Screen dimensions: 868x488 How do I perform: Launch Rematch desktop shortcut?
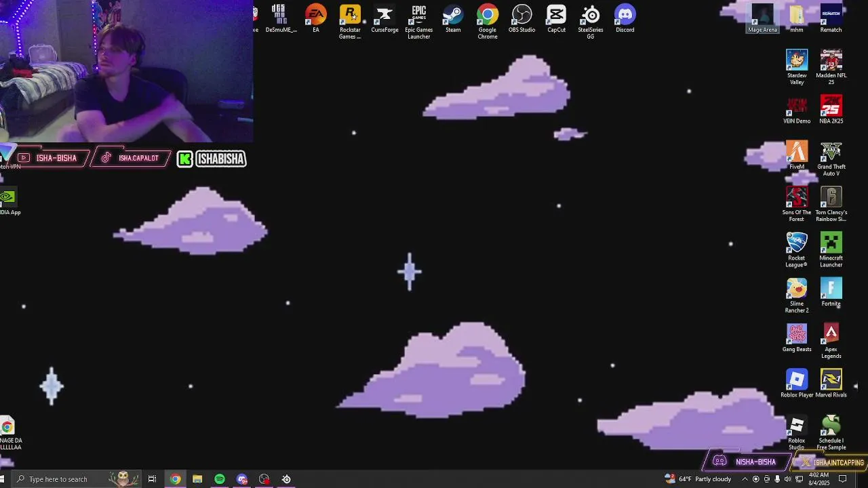831,19
